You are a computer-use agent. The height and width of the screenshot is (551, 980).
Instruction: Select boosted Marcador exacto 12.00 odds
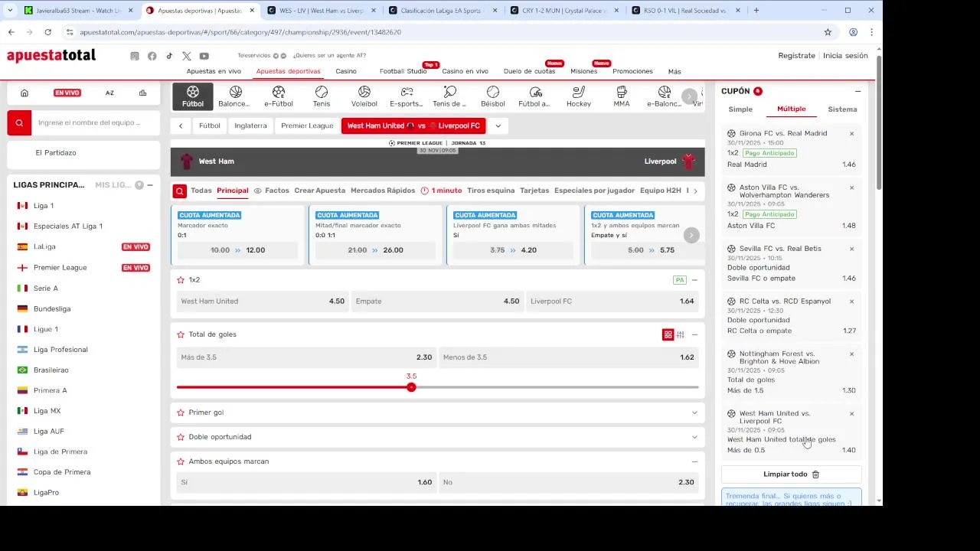237,250
